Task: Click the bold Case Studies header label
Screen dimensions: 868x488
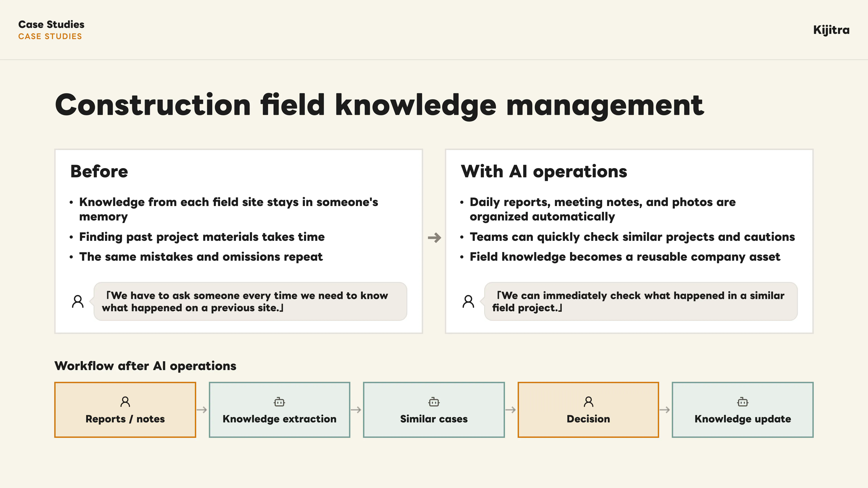Action: point(51,24)
